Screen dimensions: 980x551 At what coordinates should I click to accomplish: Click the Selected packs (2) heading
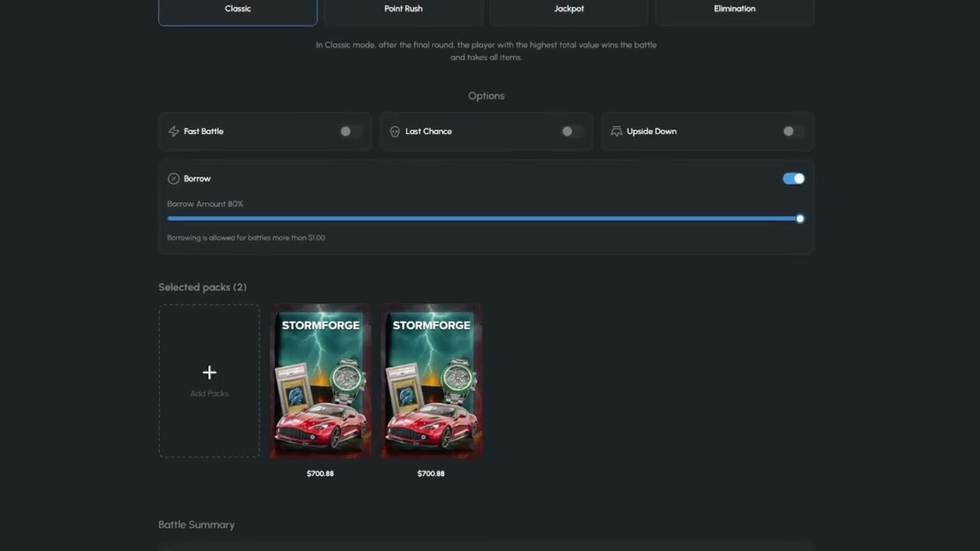(202, 287)
